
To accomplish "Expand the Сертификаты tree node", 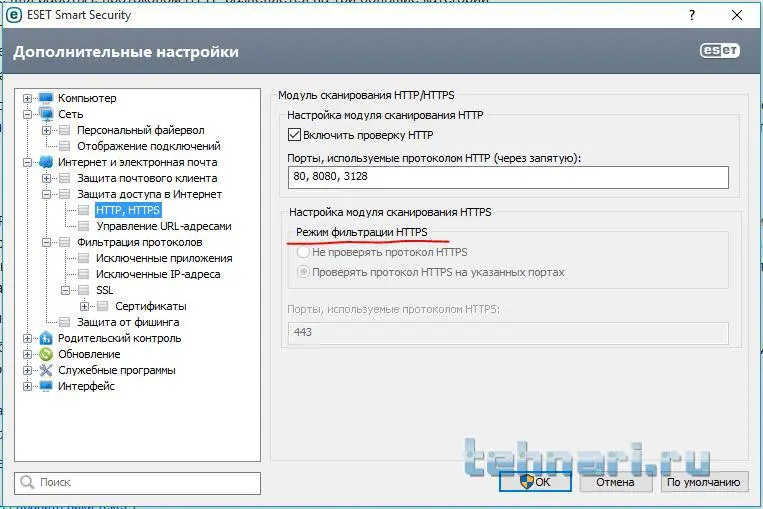I will point(84,307).
